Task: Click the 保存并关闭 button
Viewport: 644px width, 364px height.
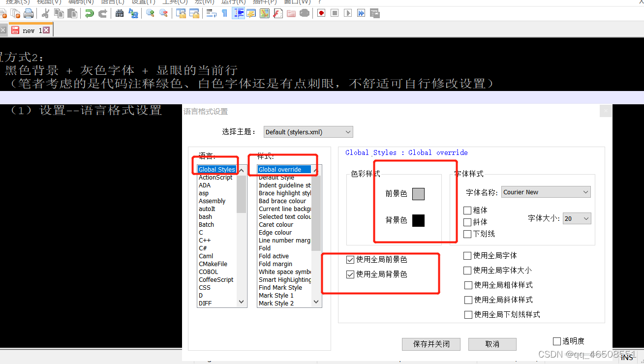Action: click(x=431, y=344)
